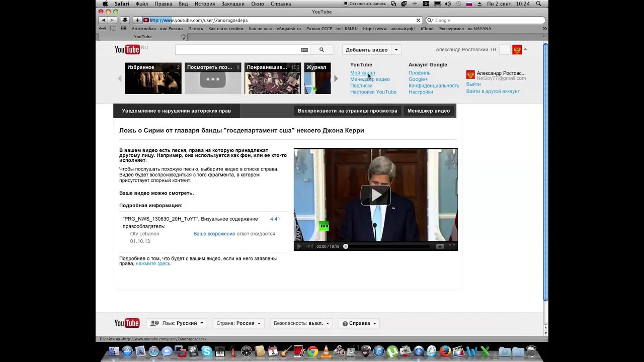644x362 pixels.
Task: Open the Понравившиеся playlist thumbnail
Action: pyautogui.click(x=273, y=78)
